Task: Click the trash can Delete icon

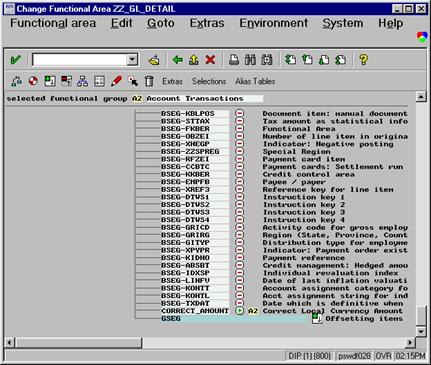Action: (149, 81)
